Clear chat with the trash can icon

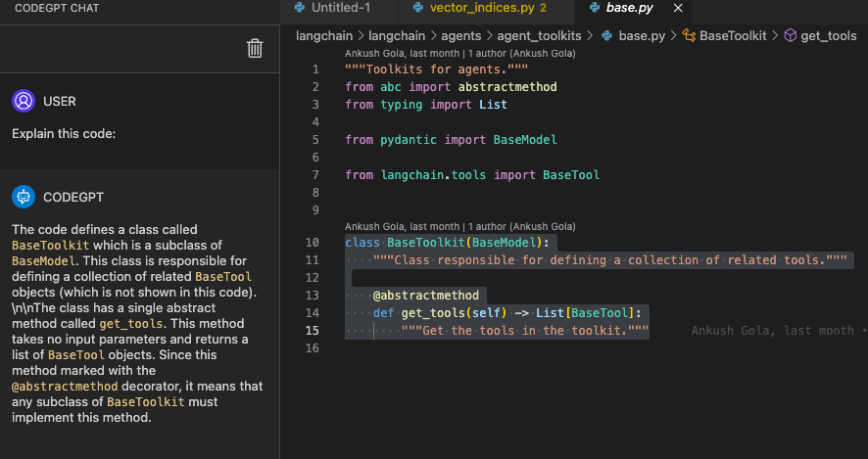pos(255,49)
